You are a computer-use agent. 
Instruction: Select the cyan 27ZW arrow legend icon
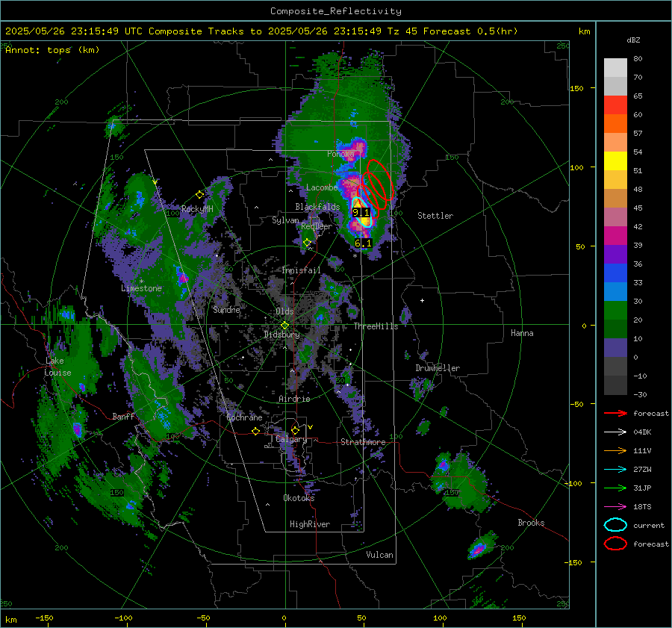(x=615, y=470)
